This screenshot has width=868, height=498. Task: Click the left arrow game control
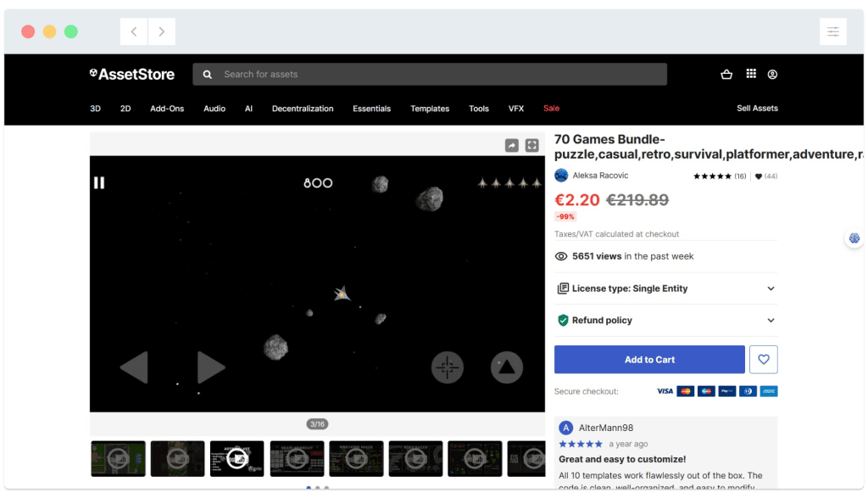tap(135, 367)
